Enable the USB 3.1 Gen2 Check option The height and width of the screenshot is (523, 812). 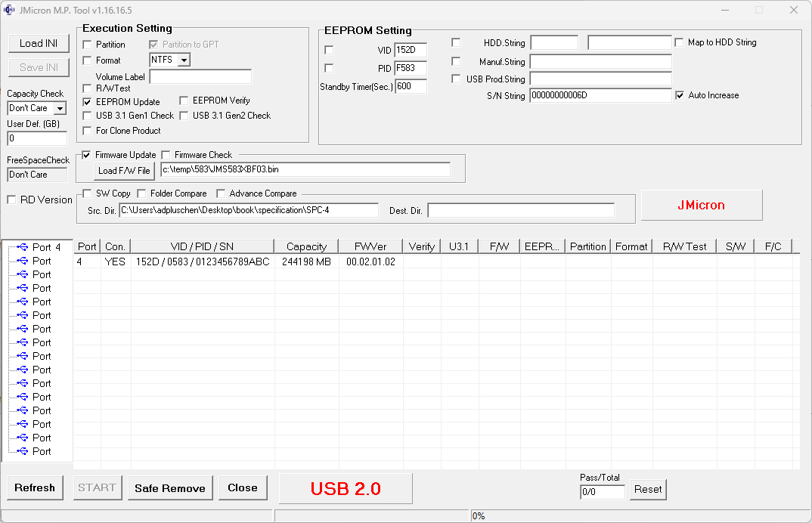pyautogui.click(x=184, y=116)
